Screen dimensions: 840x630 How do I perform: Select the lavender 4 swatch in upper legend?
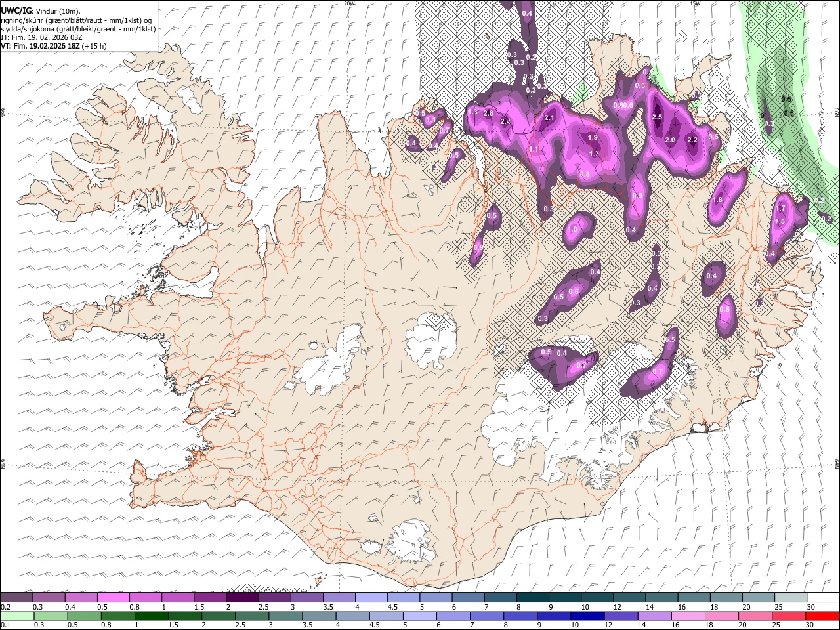[370, 597]
